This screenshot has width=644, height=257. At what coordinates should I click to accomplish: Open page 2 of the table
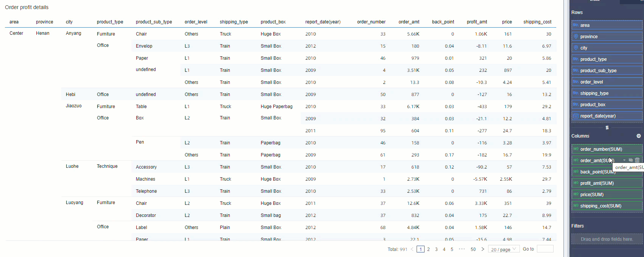click(428, 249)
